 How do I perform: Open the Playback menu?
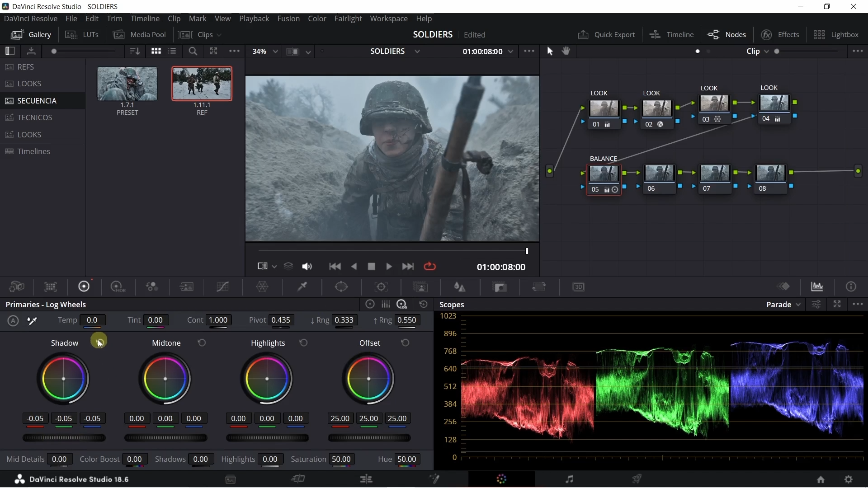click(254, 19)
